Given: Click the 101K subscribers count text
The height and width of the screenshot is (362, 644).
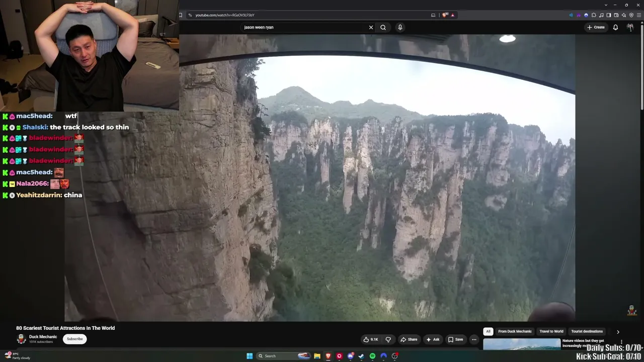Looking at the screenshot, I should point(41,342).
